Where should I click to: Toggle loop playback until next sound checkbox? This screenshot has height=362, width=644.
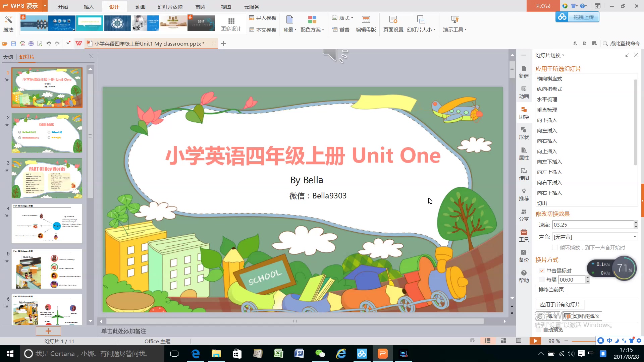(x=555, y=248)
